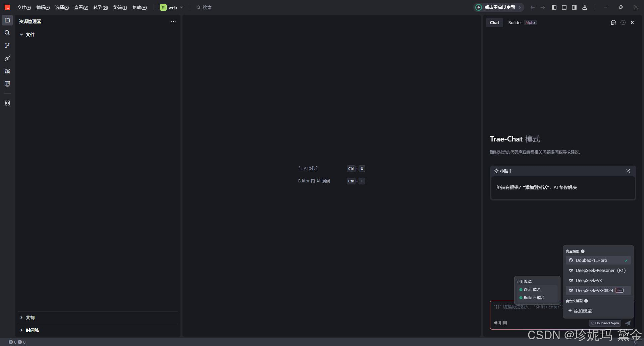Viewport: 644px width, 346px height.
Task: Click 点击重启以更新 button
Action: click(499, 7)
